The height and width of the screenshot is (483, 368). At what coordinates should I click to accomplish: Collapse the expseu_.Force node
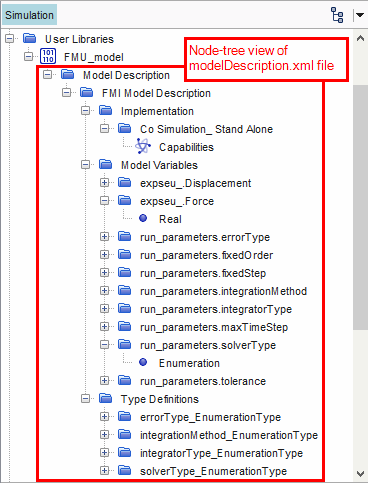click(104, 201)
